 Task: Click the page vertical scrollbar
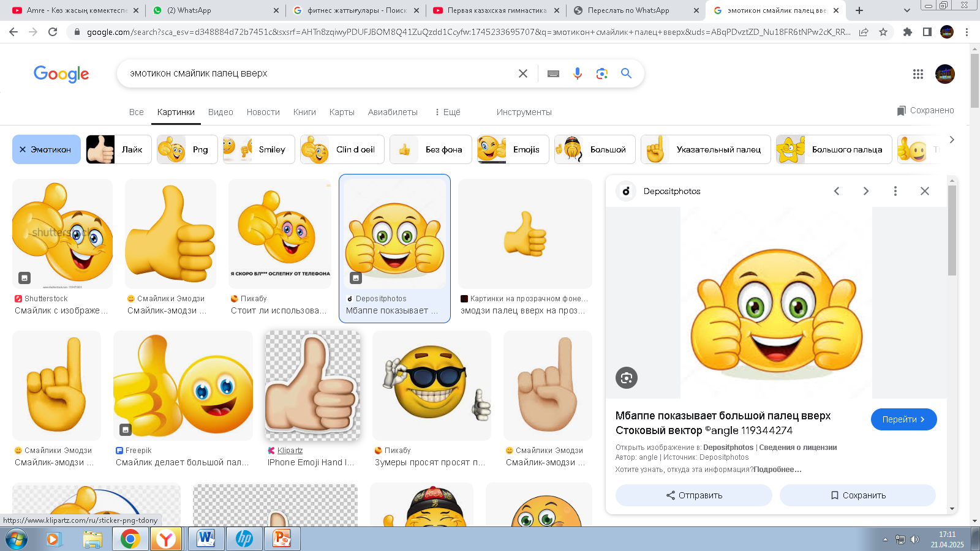[x=974, y=80]
